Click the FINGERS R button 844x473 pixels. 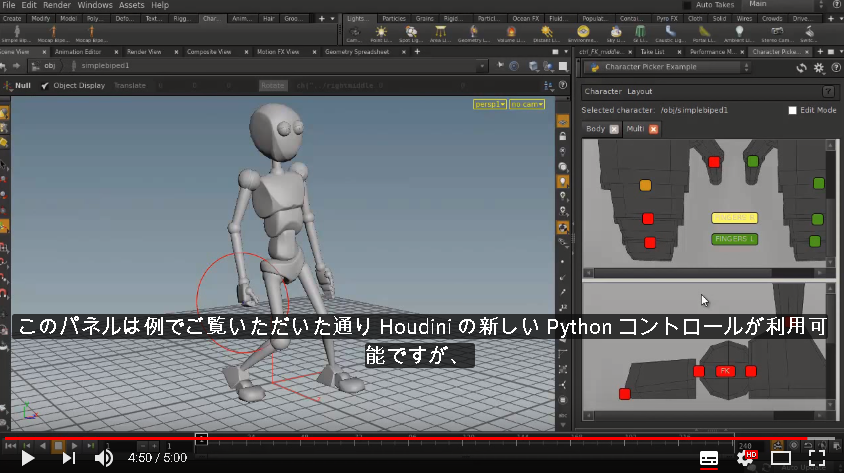tap(735, 217)
